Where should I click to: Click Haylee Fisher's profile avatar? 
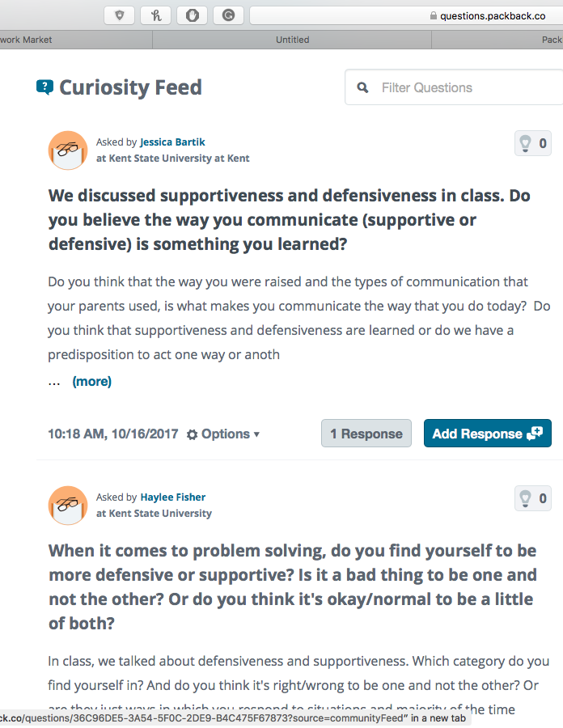[x=68, y=505]
